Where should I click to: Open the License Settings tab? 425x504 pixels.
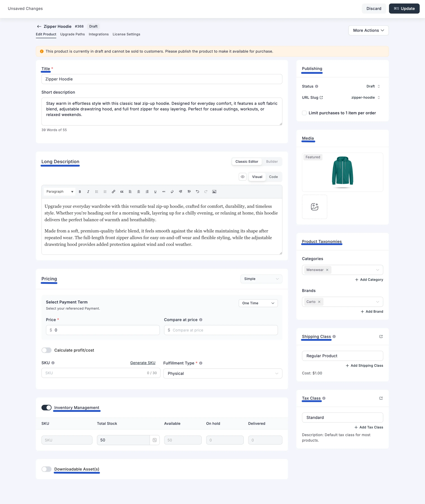pyautogui.click(x=126, y=34)
